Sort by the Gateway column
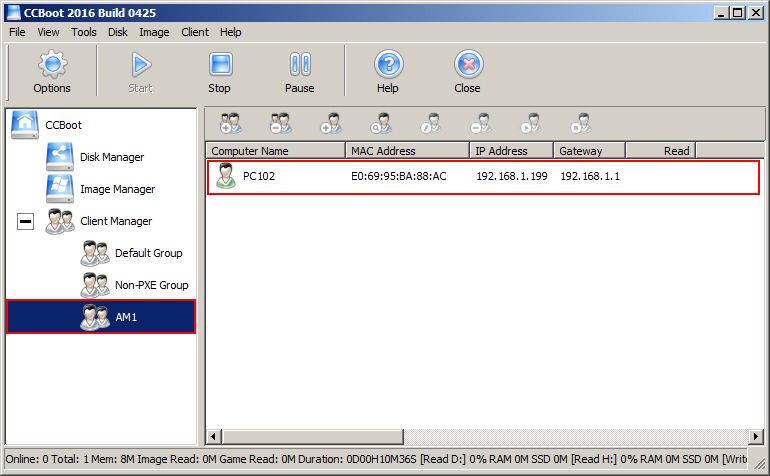Screen dimensions: 770x476 click(x=589, y=151)
